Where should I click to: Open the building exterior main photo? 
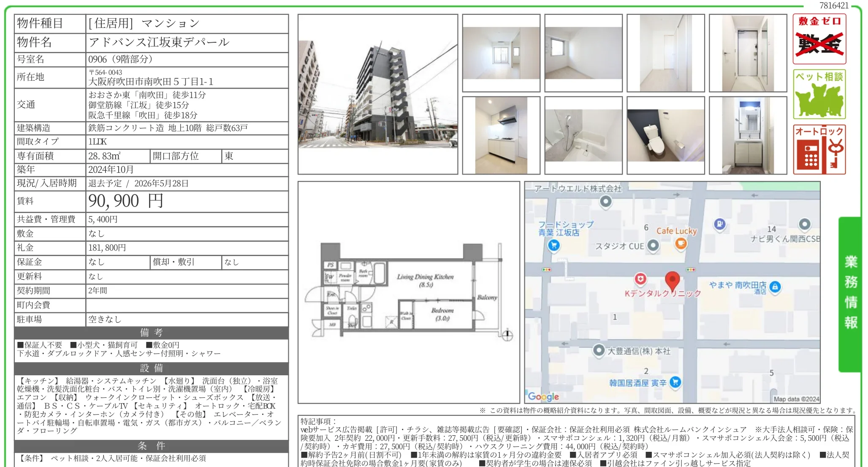[x=377, y=94]
